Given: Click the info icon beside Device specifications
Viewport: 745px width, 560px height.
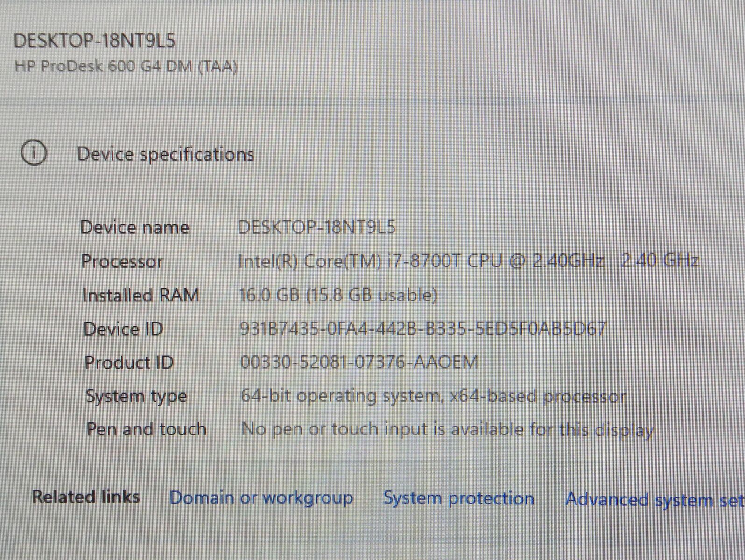Looking at the screenshot, I should coord(34,153).
